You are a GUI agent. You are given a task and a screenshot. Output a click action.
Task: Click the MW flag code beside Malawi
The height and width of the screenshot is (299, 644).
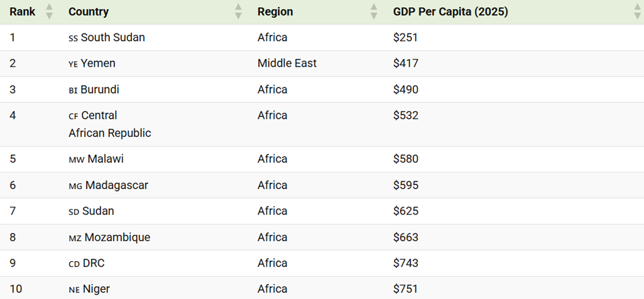[76, 159]
